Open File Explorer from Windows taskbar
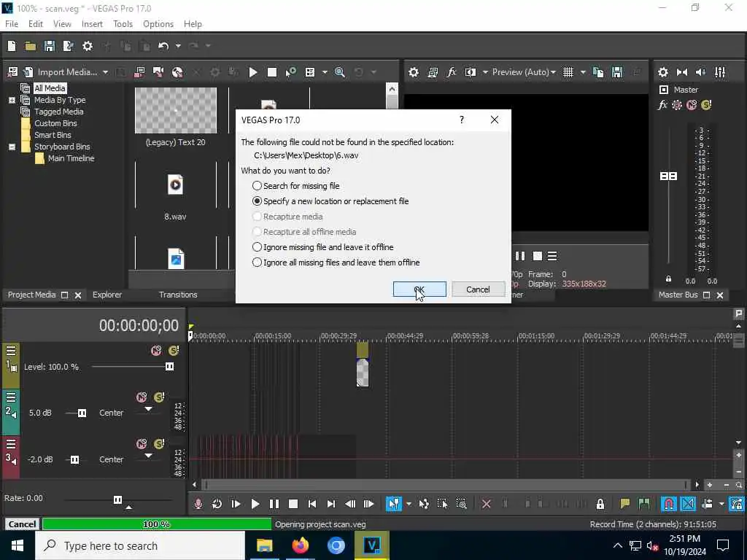Image resolution: width=747 pixels, height=560 pixels. click(264, 545)
